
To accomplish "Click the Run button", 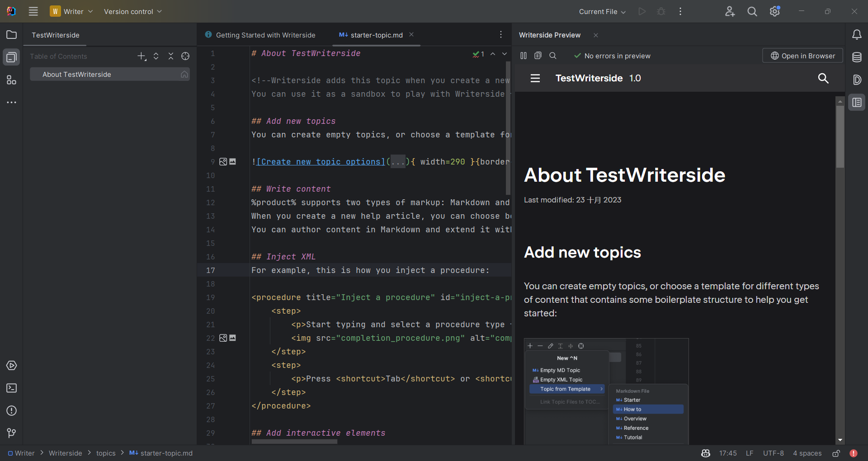I will click(x=642, y=11).
